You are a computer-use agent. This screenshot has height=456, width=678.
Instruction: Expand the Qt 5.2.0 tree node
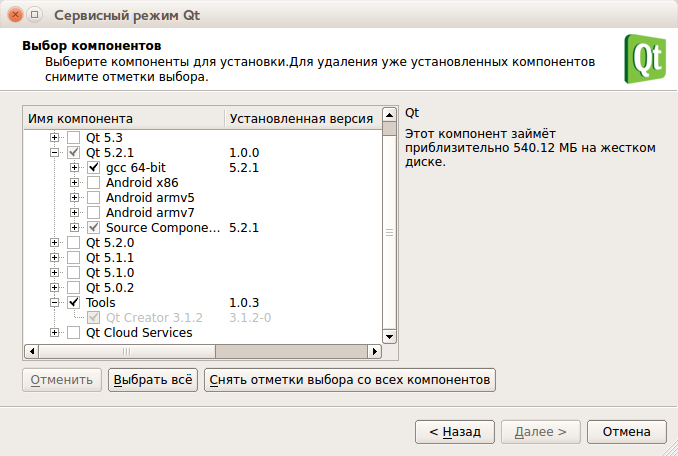54,242
